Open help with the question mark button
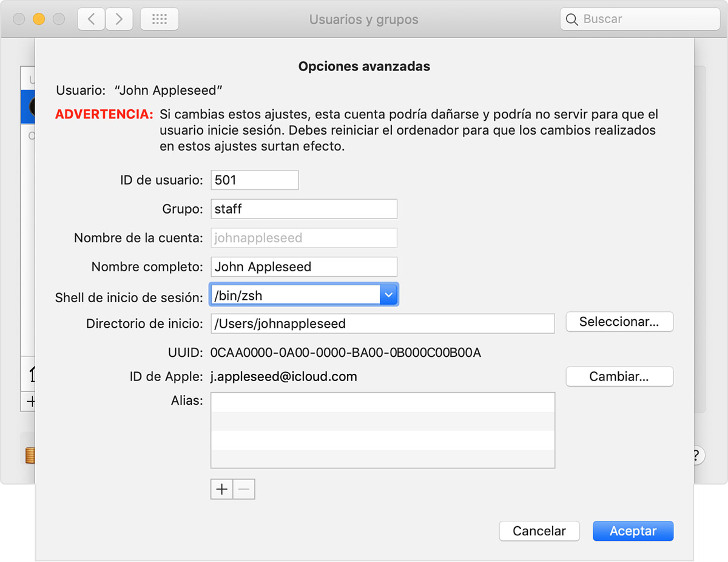The width and height of the screenshot is (728, 562). tap(697, 455)
